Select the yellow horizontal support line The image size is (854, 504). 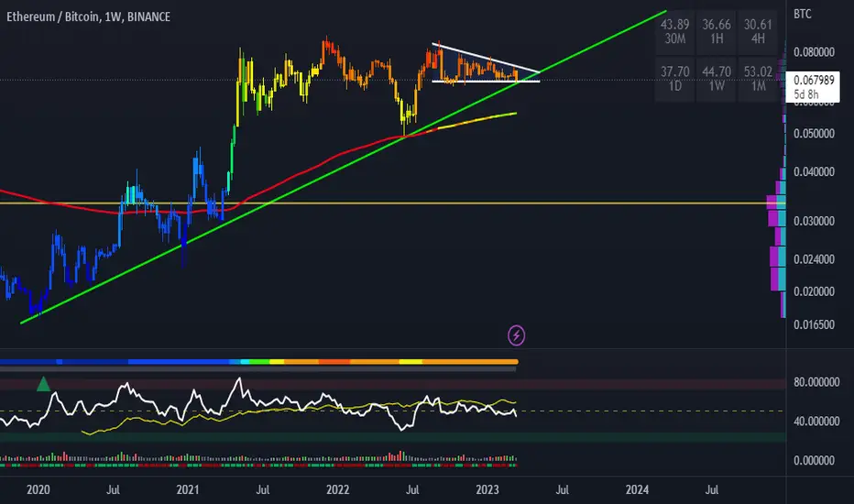[392, 203]
